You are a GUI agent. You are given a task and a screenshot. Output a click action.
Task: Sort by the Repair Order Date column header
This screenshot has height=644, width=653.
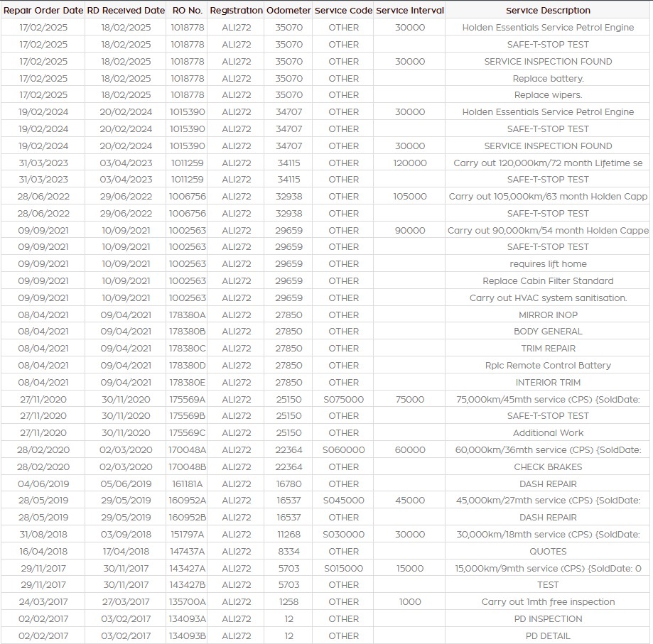click(x=43, y=11)
